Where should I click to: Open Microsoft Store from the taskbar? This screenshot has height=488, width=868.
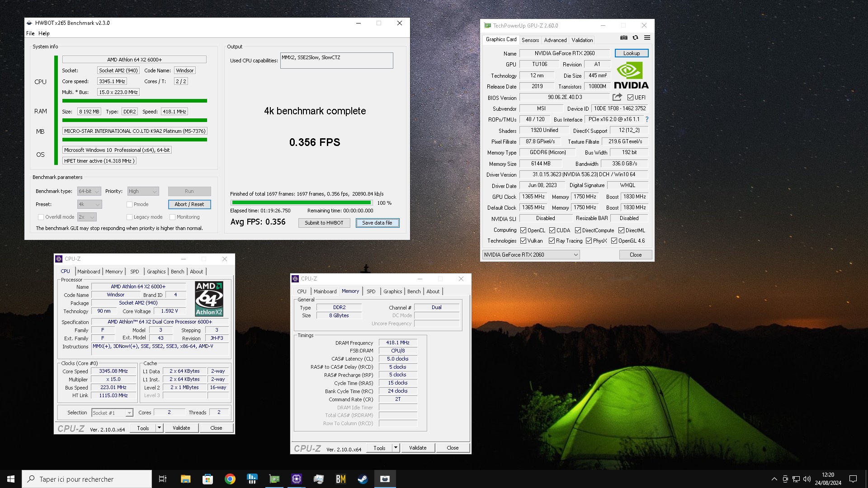208,479
